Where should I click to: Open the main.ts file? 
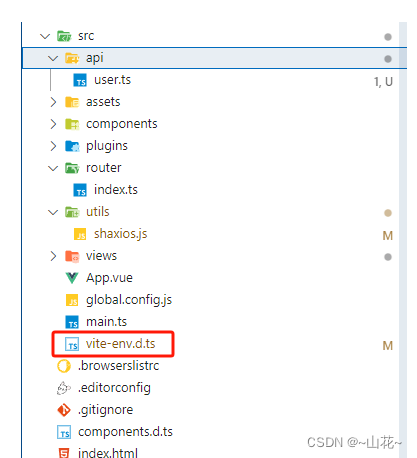click(106, 322)
